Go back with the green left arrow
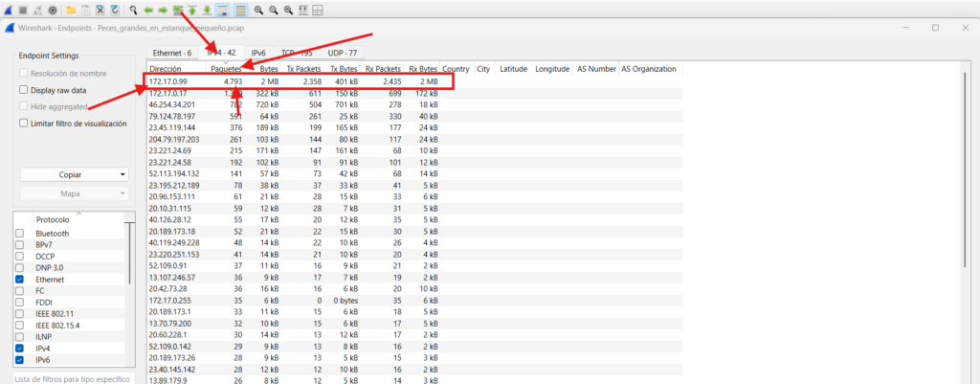 pyautogui.click(x=148, y=10)
